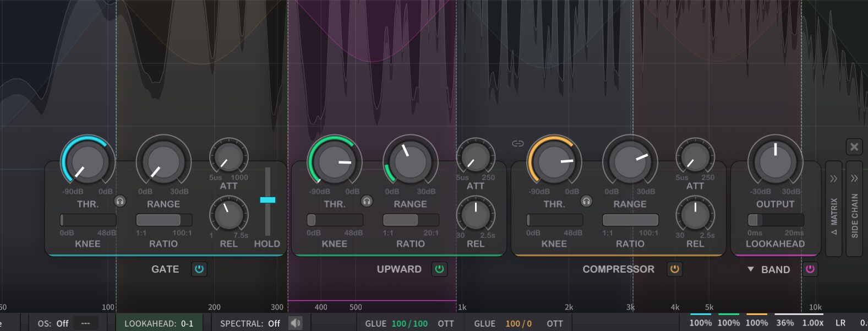Click the OTT button after GLUE 100/100
Viewport: 868px width, 331px height.
(x=446, y=323)
